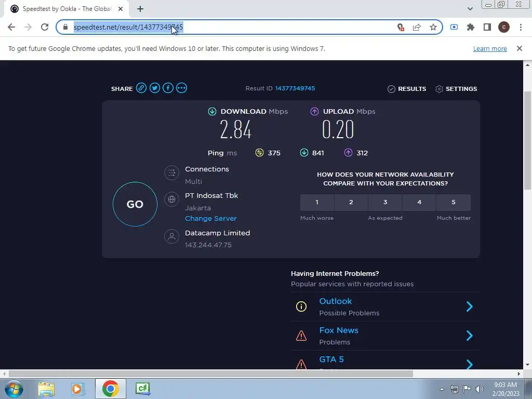Expand Fox News row chevron
This screenshot has height=399, width=532.
point(470,336)
